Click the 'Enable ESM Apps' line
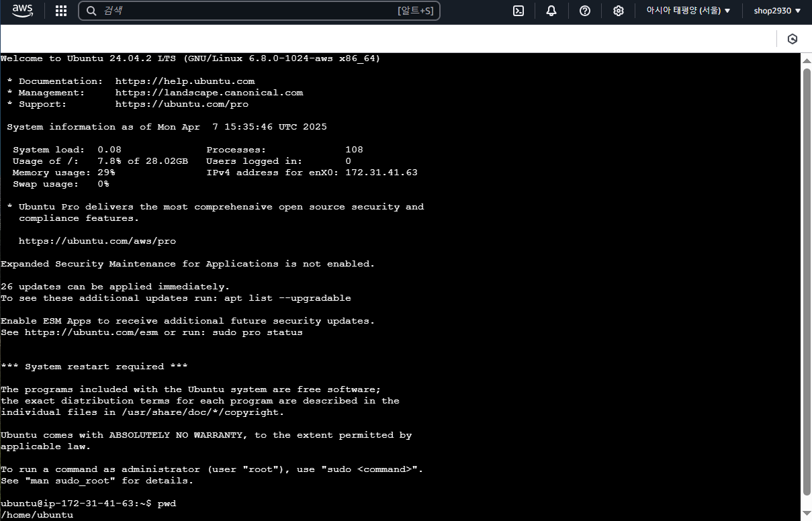 pyautogui.click(x=188, y=321)
